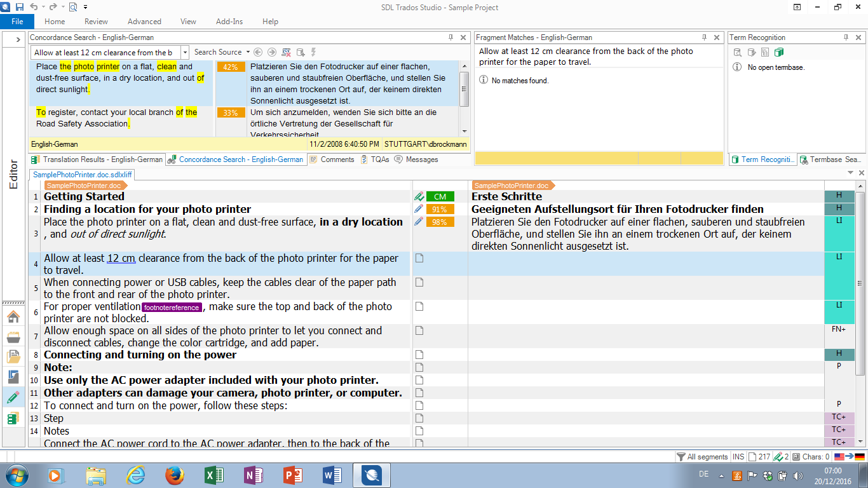Click the 42% concordance match badge
Screen dimensions: 868x488
pos(231,67)
